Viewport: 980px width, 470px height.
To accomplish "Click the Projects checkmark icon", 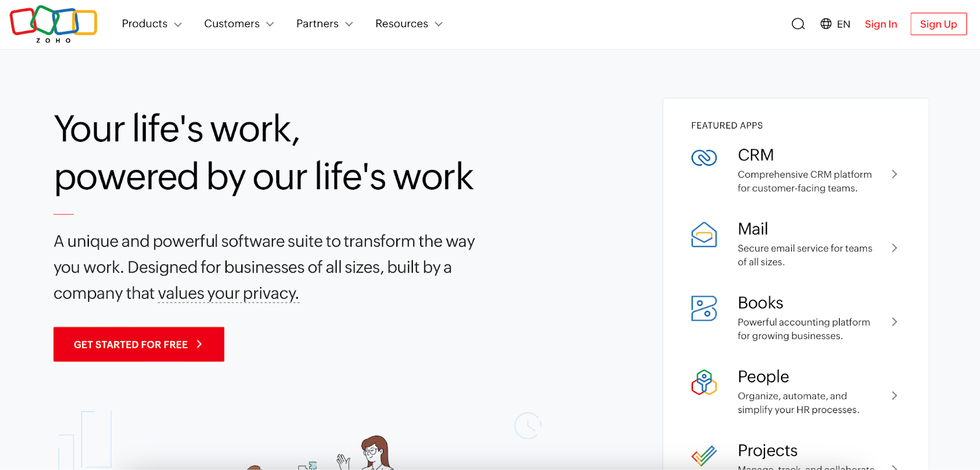I will click(x=704, y=455).
